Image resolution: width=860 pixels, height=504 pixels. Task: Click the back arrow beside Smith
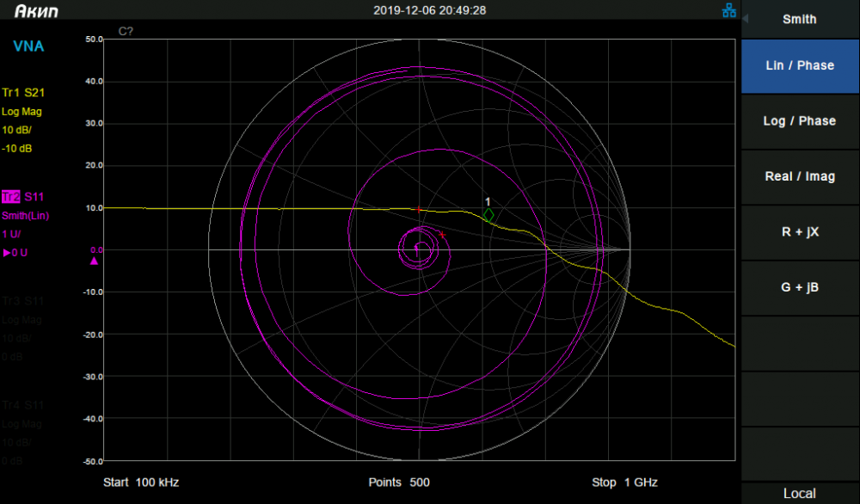(746, 19)
